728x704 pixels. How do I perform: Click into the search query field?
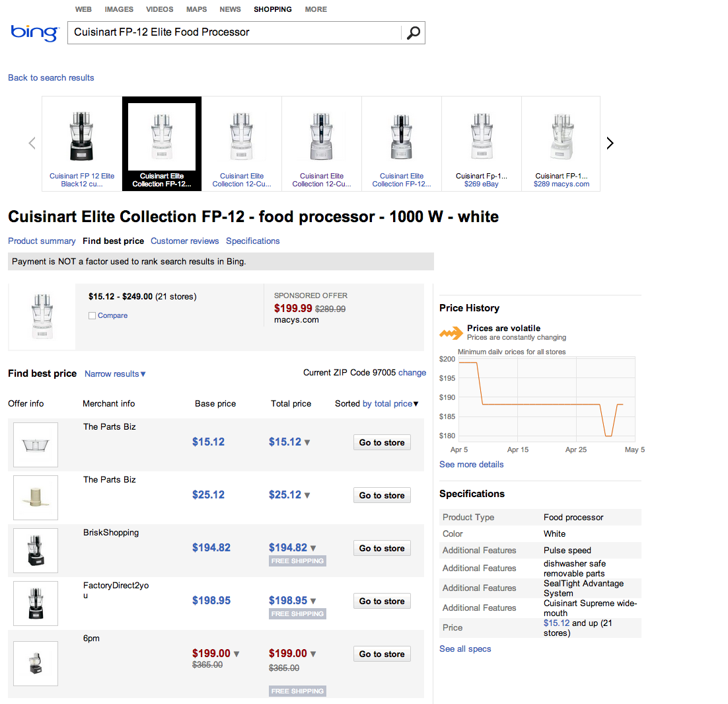(235, 32)
